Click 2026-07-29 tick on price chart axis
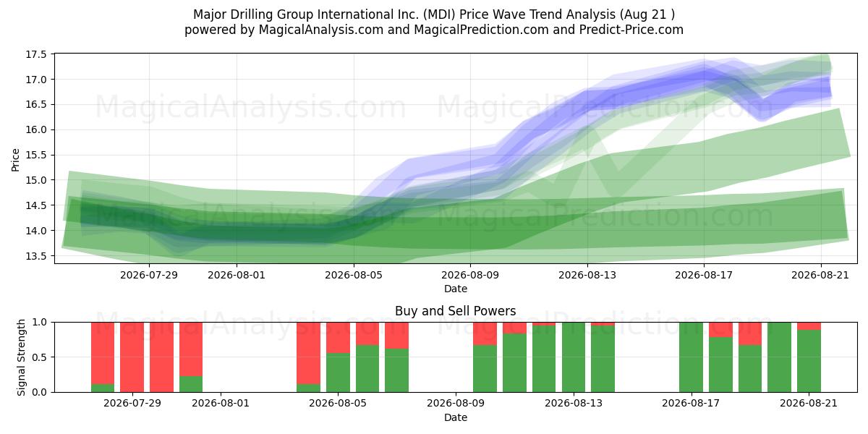868x434 pixels. click(x=149, y=275)
